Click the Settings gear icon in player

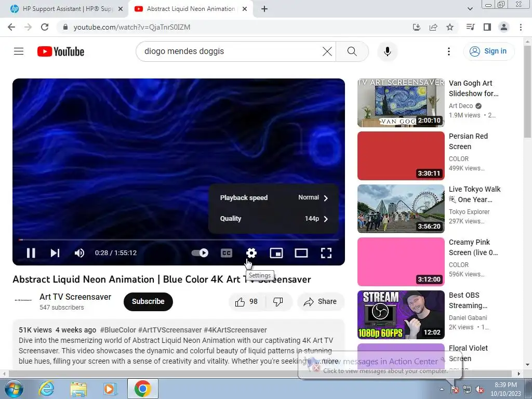point(251,253)
